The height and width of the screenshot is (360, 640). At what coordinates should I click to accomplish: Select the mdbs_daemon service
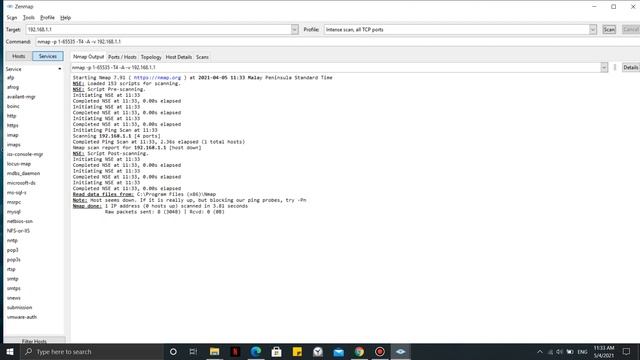click(x=23, y=173)
